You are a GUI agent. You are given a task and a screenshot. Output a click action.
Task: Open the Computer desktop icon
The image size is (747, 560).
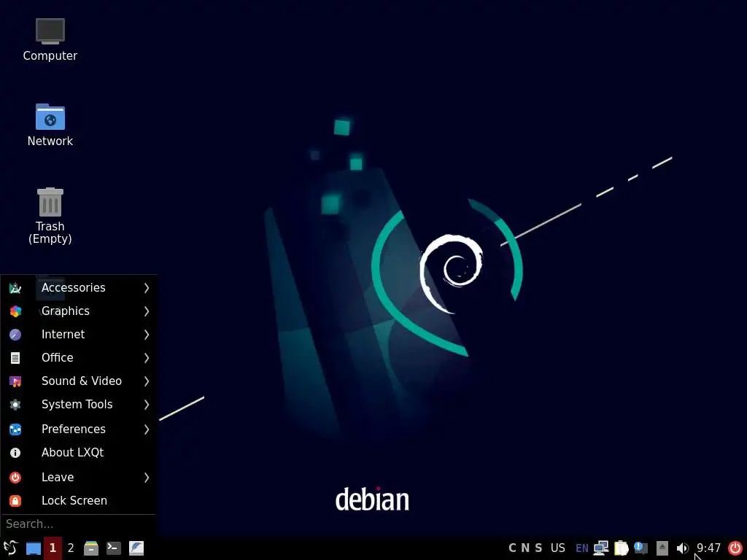[50, 31]
